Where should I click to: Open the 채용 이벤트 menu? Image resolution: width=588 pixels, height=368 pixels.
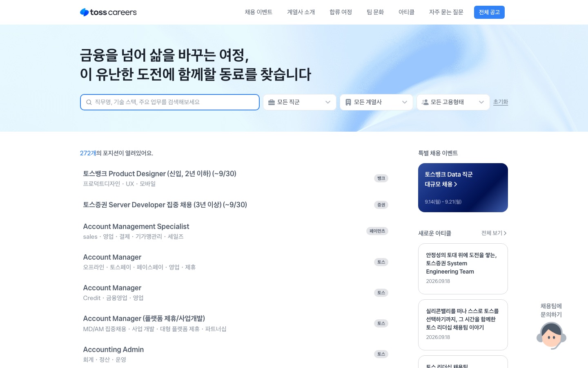click(x=258, y=12)
